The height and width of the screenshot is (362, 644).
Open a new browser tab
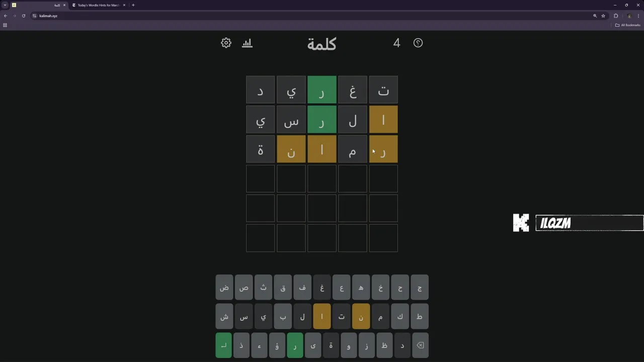pos(133,5)
